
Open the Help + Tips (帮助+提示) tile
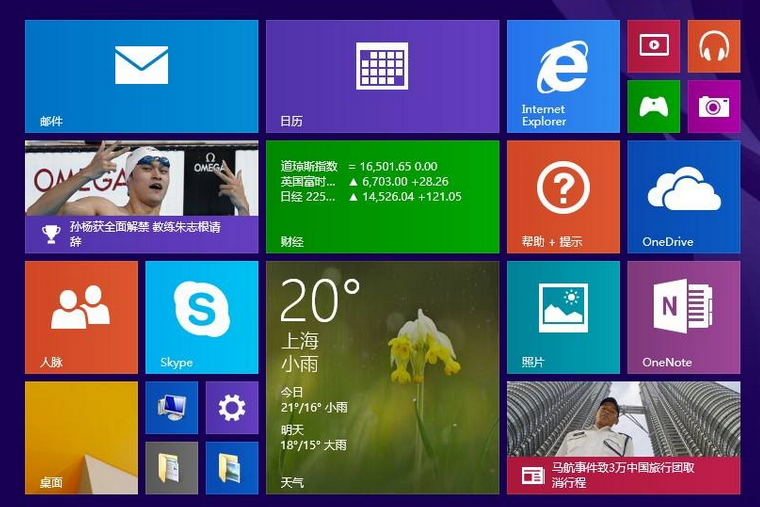[x=563, y=196]
